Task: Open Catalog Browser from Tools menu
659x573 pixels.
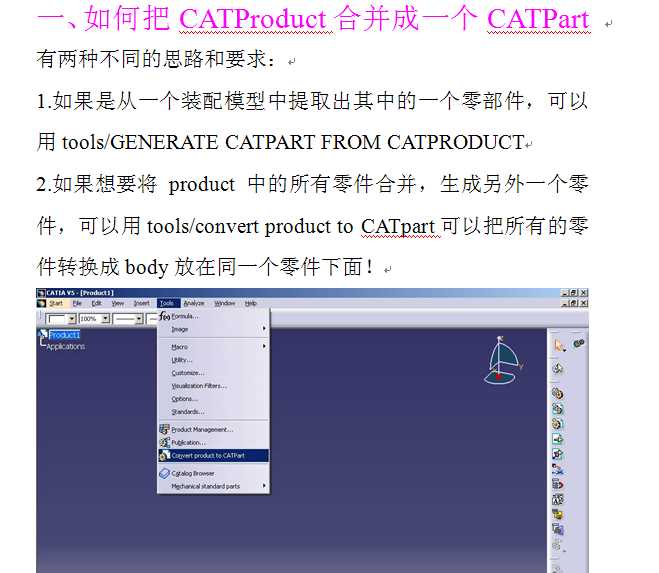Action: [x=214, y=473]
